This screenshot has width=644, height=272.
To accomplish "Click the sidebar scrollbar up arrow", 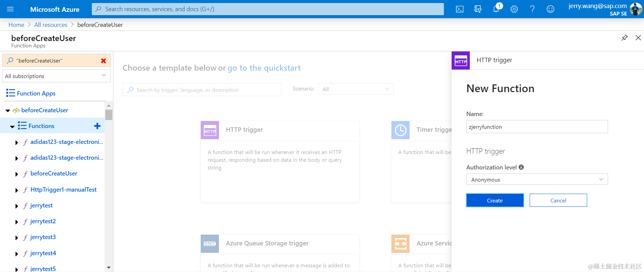I will coord(109,106).
